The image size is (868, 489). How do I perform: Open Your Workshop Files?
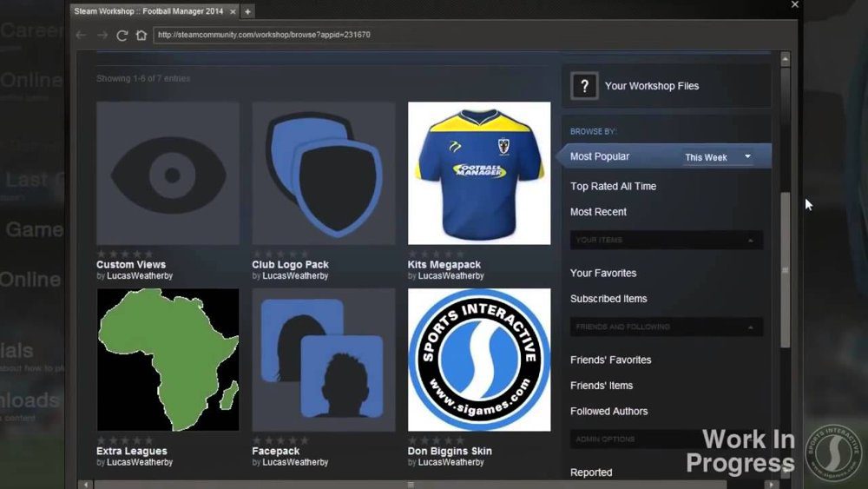click(652, 86)
